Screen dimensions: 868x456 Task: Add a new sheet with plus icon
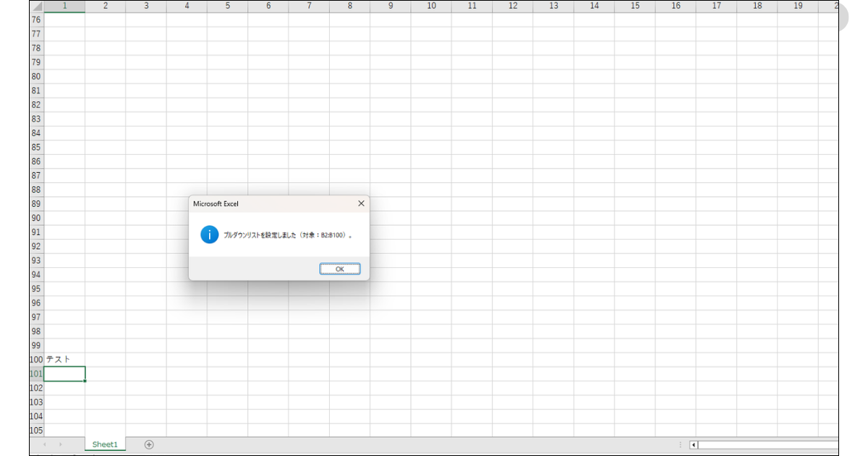pos(149,444)
